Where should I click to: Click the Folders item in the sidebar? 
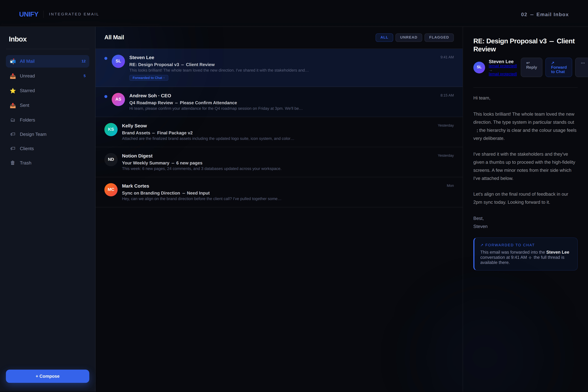pyautogui.click(x=48, y=120)
